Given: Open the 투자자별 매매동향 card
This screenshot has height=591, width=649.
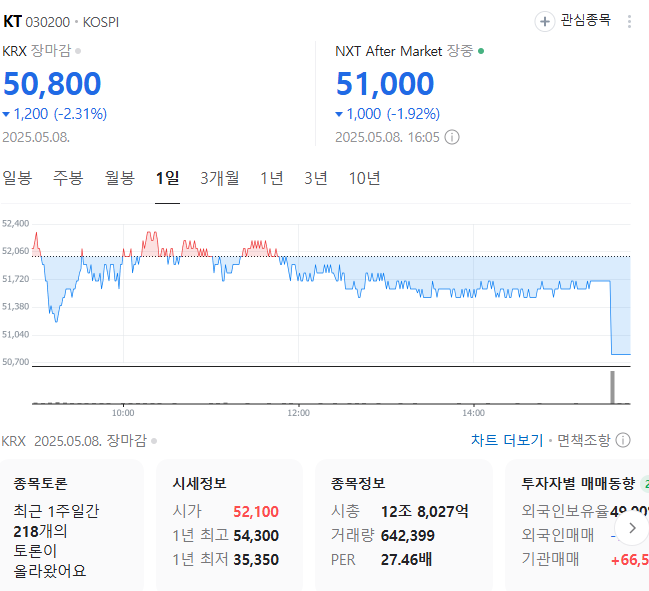Looking at the screenshot, I should click(577, 525).
